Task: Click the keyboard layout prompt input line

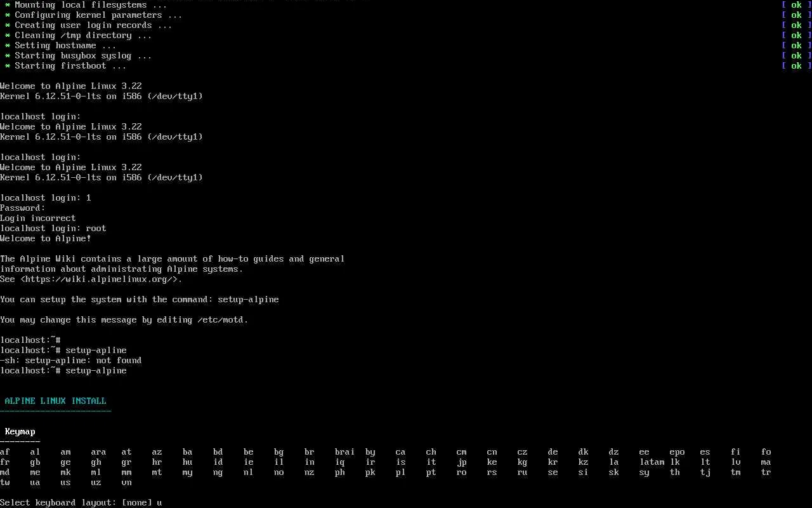Action: pos(81,502)
